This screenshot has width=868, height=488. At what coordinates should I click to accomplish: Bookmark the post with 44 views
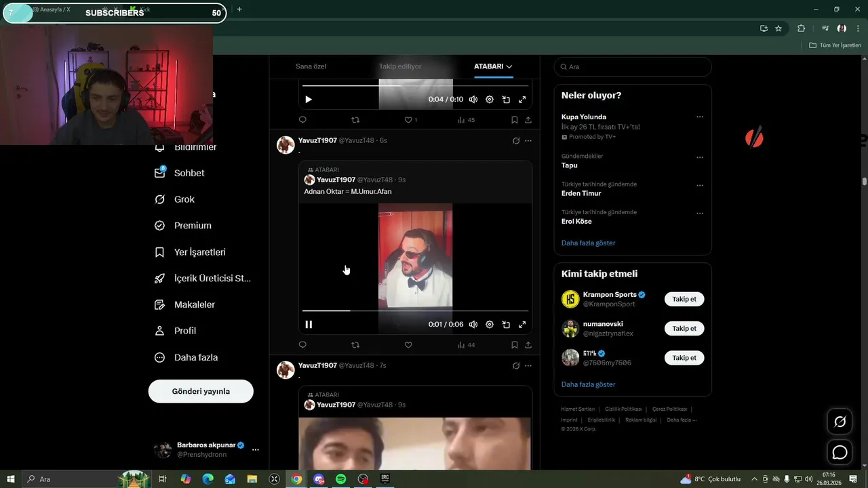(x=514, y=345)
